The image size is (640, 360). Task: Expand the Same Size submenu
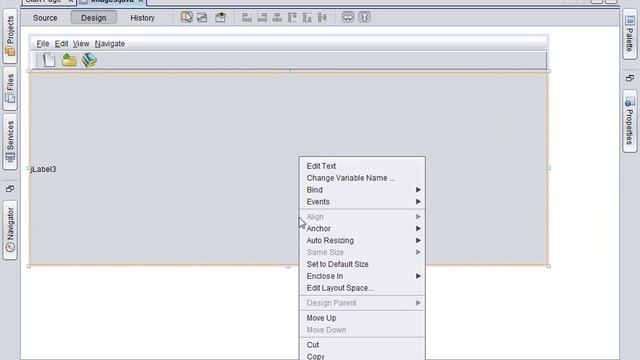point(362,252)
